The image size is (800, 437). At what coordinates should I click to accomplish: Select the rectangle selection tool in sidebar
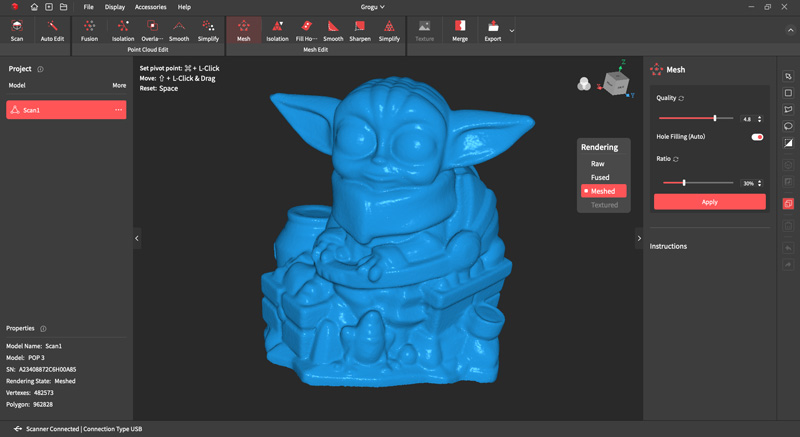(788, 93)
